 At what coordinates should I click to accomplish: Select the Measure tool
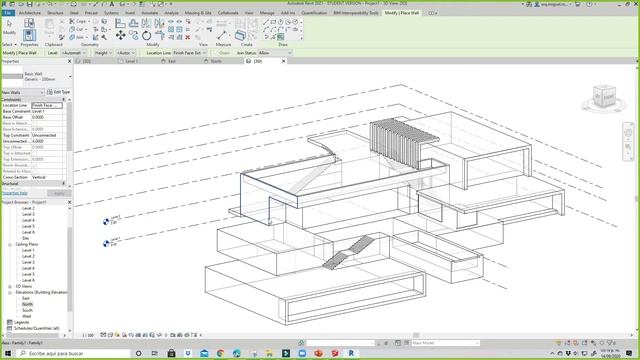pos(222,36)
